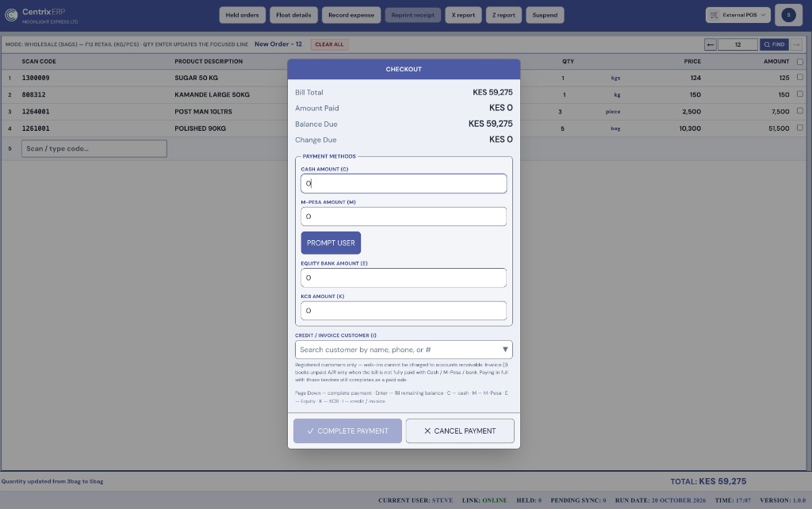The width and height of the screenshot is (812, 509).
Task: Click CURRENT USER: STEVE status entry
Action: (416, 500)
